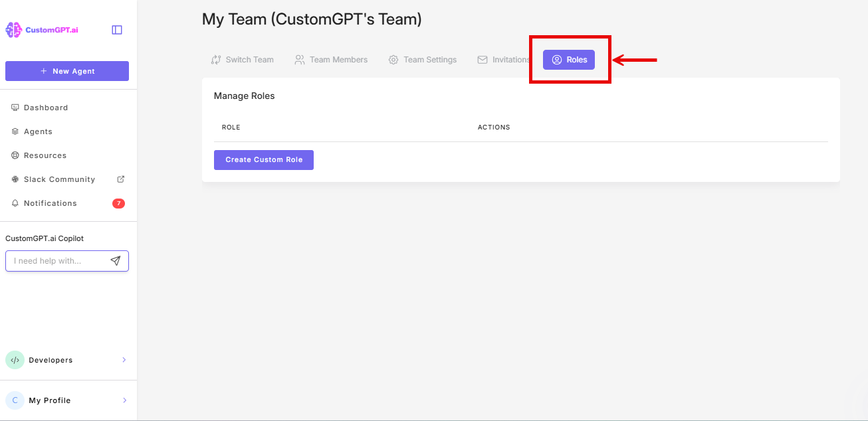Click the Developers code icon
868x421 pixels.
coord(15,359)
